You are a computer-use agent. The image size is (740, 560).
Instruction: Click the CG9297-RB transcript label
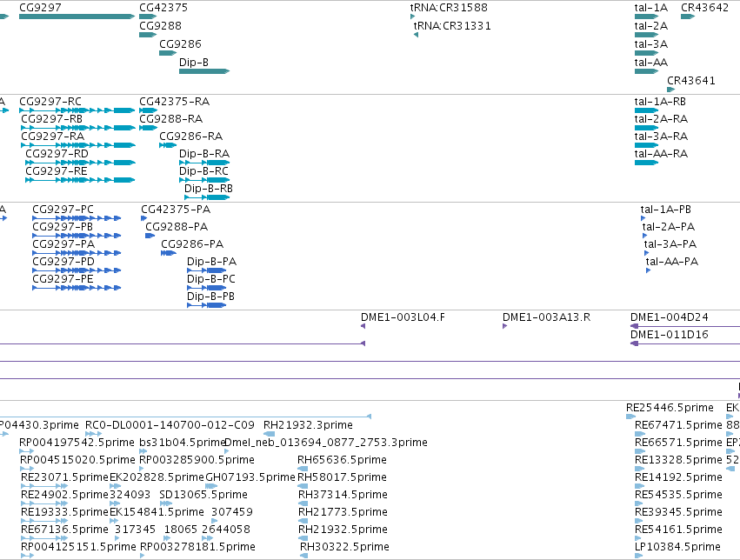pyautogui.click(x=52, y=119)
